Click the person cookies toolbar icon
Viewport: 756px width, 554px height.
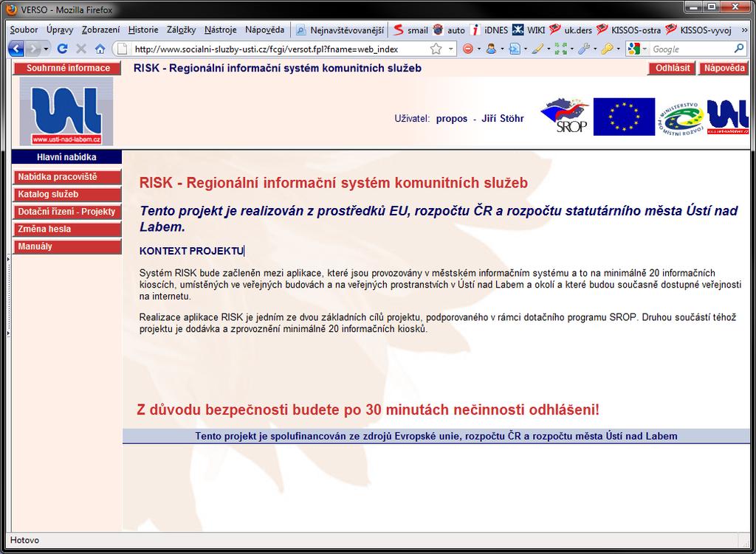pos(491,49)
